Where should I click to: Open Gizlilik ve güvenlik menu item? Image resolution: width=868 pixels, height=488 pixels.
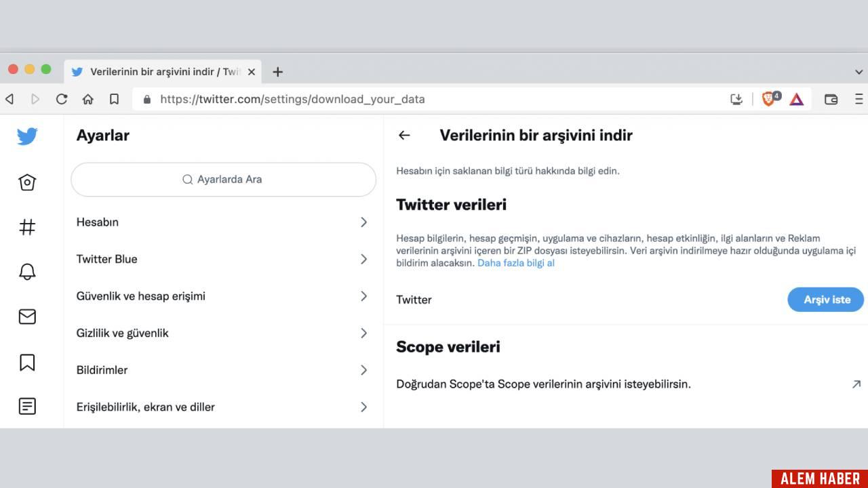[x=223, y=333]
